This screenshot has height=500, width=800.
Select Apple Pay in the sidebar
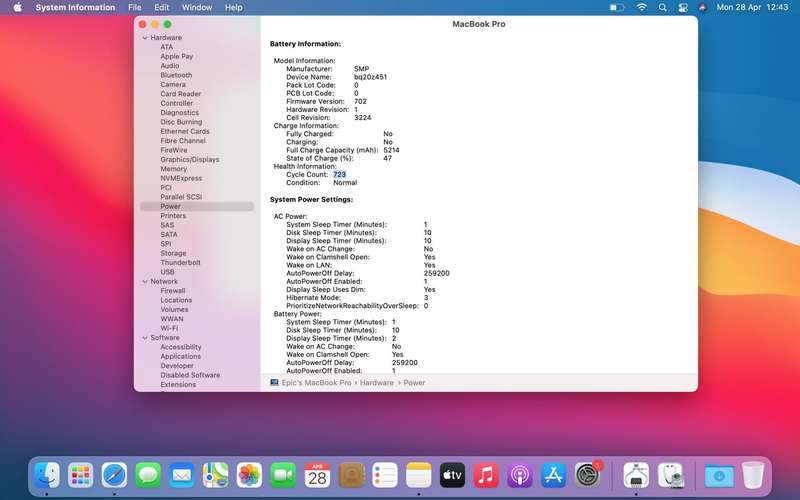pos(177,57)
